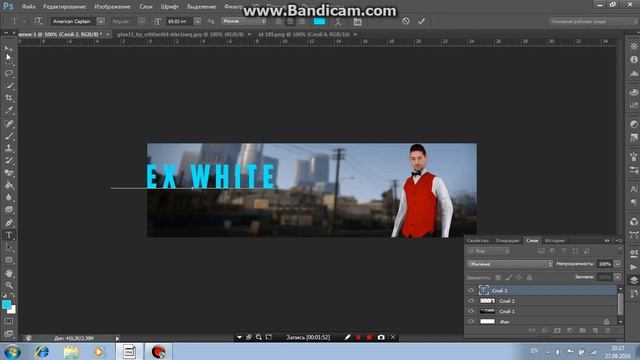Open the workspace switcher dropdown
640x360 pixels.
point(593,21)
